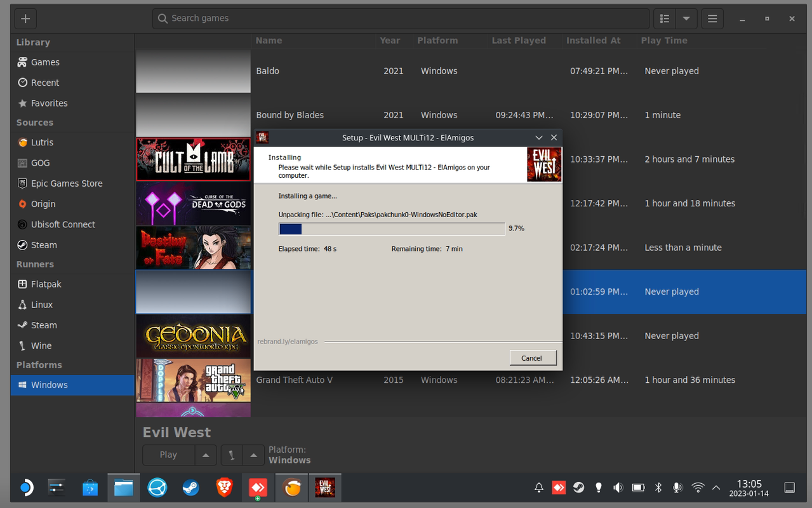
Task: Click the Play button for Evil West
Action: [168, 455]
